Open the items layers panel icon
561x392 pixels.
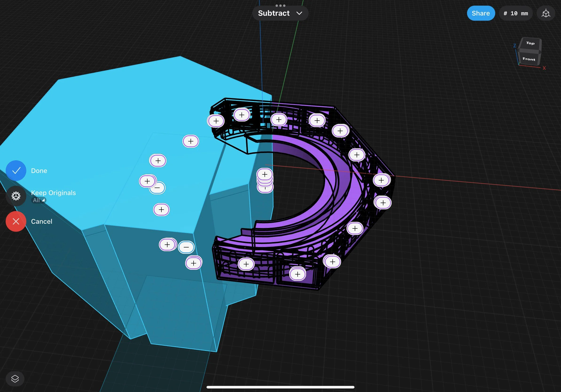coord(15,379)
